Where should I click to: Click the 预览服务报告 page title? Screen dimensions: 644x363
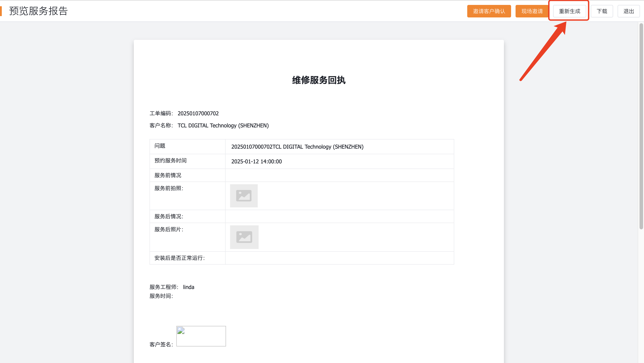pos(38,11)
